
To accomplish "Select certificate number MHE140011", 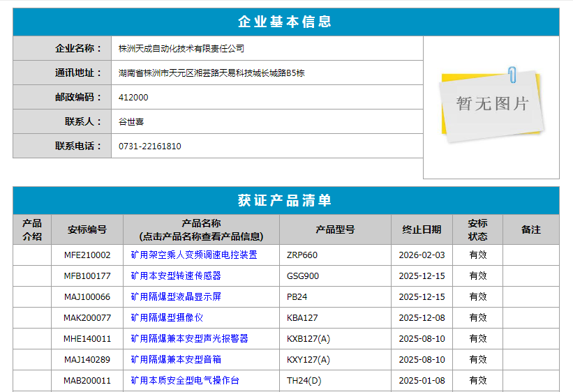I will tap(87, 339).
